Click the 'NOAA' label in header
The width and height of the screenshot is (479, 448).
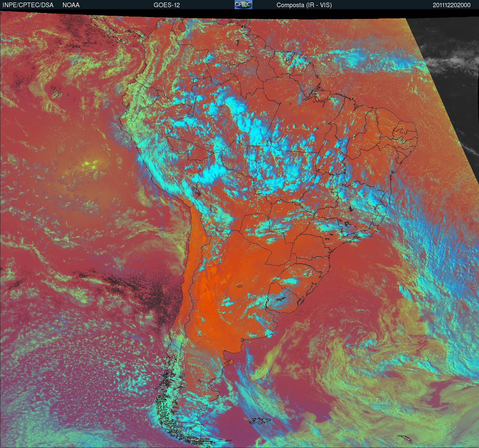point(71,5)
